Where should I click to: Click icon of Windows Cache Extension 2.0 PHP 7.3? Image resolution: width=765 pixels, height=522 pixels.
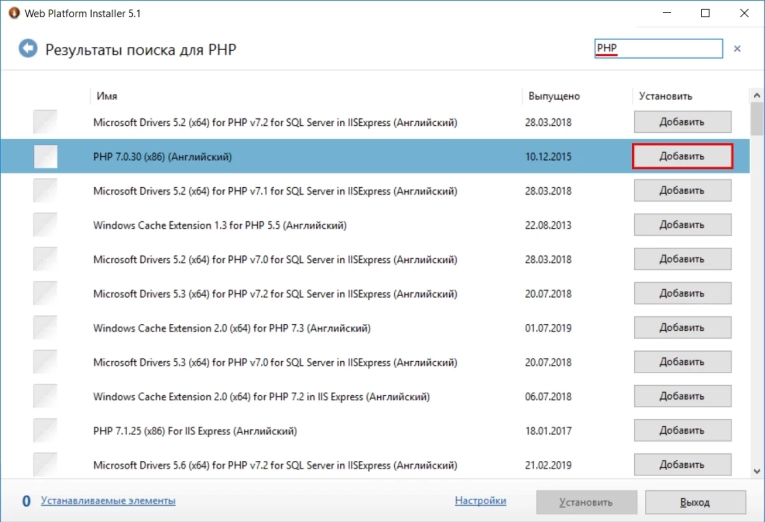click(x=45, y=328)
